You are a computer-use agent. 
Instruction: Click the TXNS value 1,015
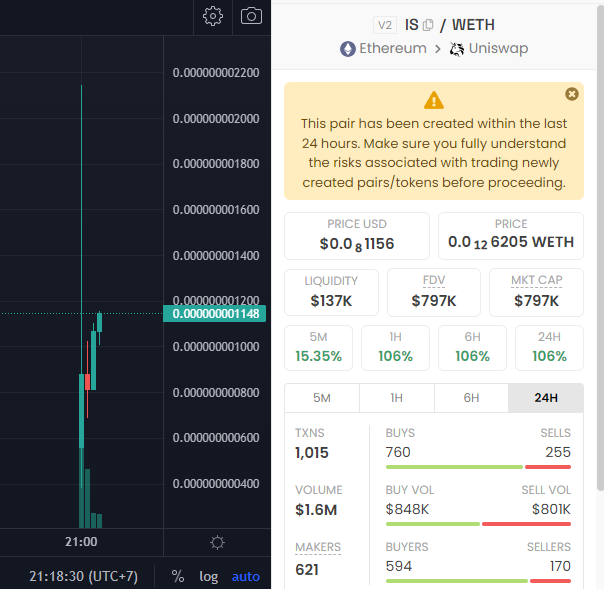(312, 453)
